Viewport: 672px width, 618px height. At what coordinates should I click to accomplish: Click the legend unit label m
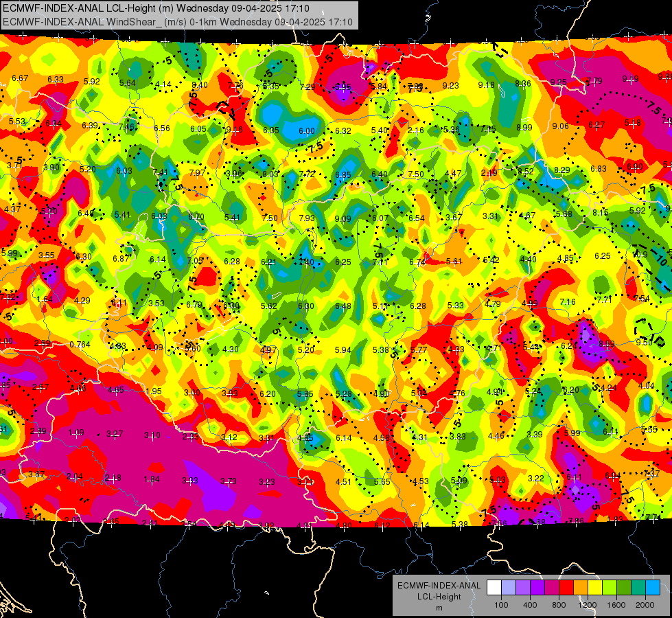click(439, 608)
